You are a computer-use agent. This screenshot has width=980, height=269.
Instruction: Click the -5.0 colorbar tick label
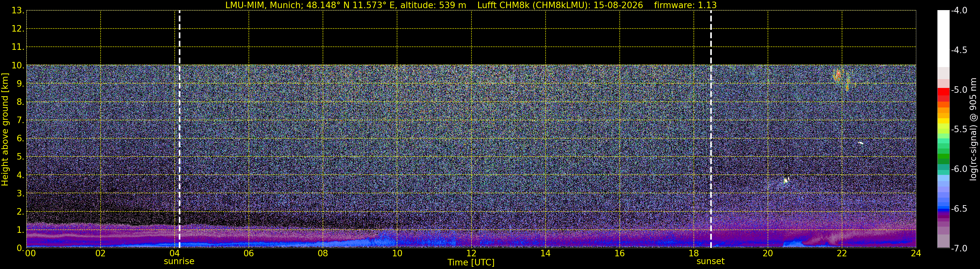tap(959, 90)
